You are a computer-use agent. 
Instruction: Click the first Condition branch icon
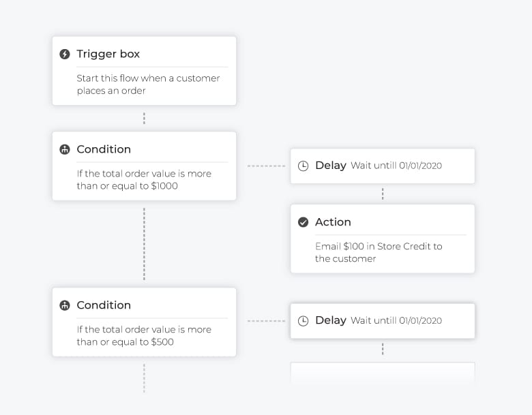65,149
